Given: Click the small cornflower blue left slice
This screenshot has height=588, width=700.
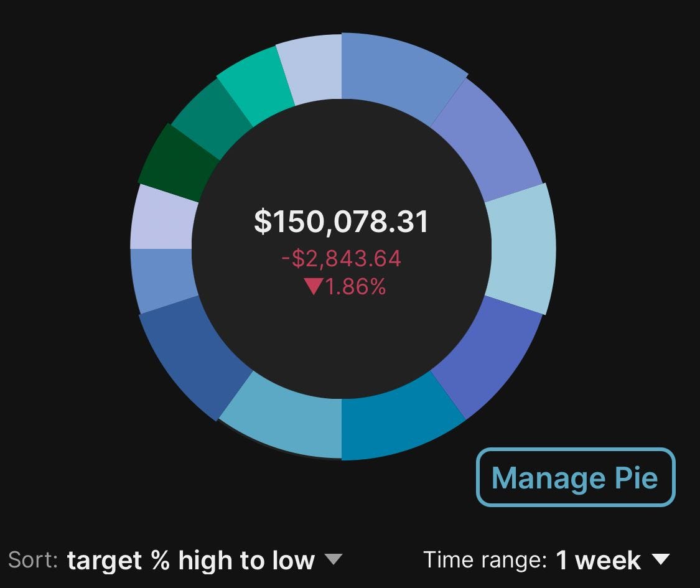Looking at the screenshot, I should (x=164, y=279).
